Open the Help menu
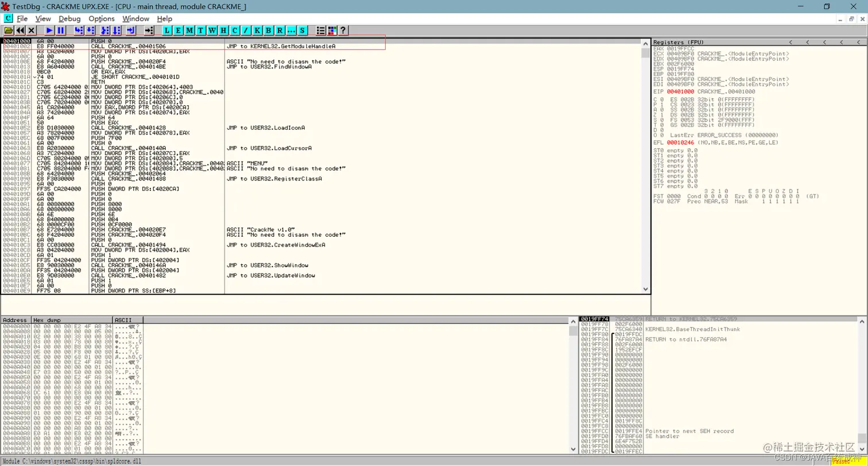 (x=165, y=18)
